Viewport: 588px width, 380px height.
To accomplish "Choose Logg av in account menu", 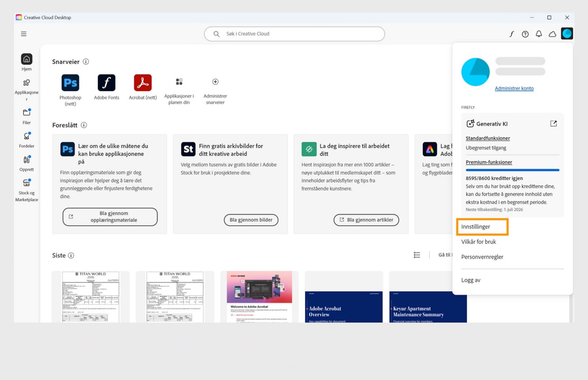I will click(471, 280).
